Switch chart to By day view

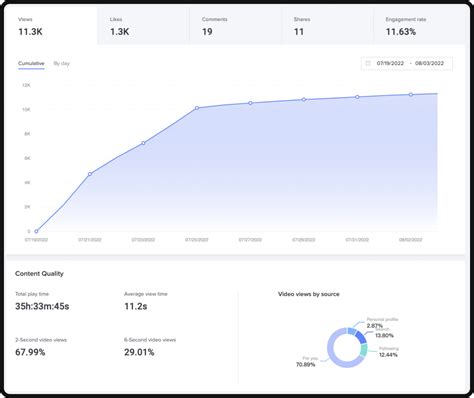(62, 63)
